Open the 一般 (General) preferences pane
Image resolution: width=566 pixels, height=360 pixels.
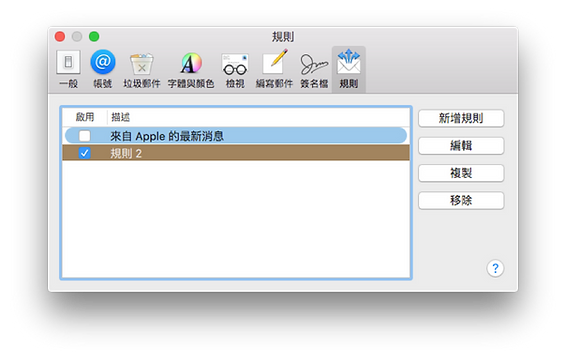pos(68,69)
